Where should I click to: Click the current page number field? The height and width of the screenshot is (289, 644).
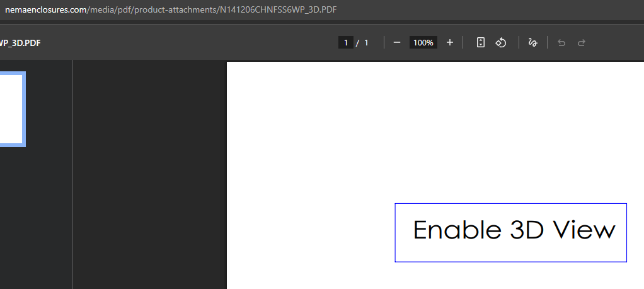click(x=345, y=42)
